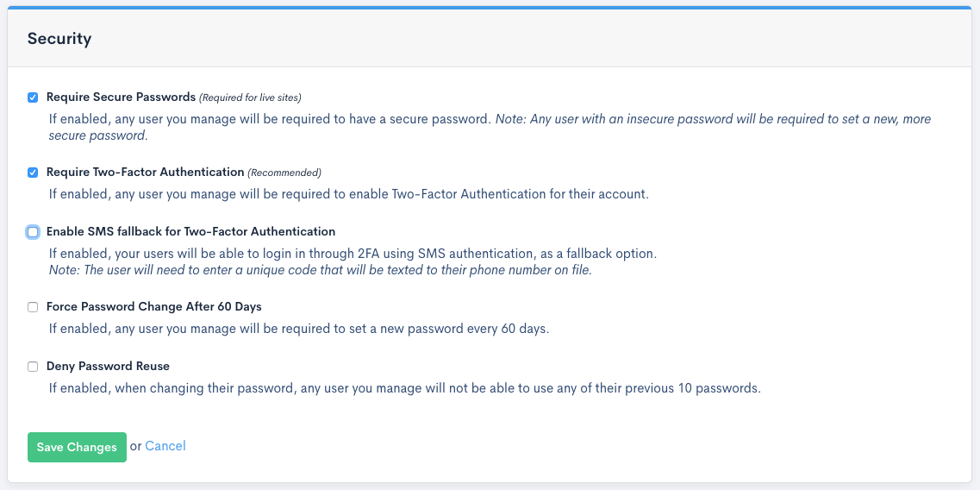Click the 'new password every 60 days' description
Image resolution: width=980 pixels, height=490 pixels.
coord(298,329)
